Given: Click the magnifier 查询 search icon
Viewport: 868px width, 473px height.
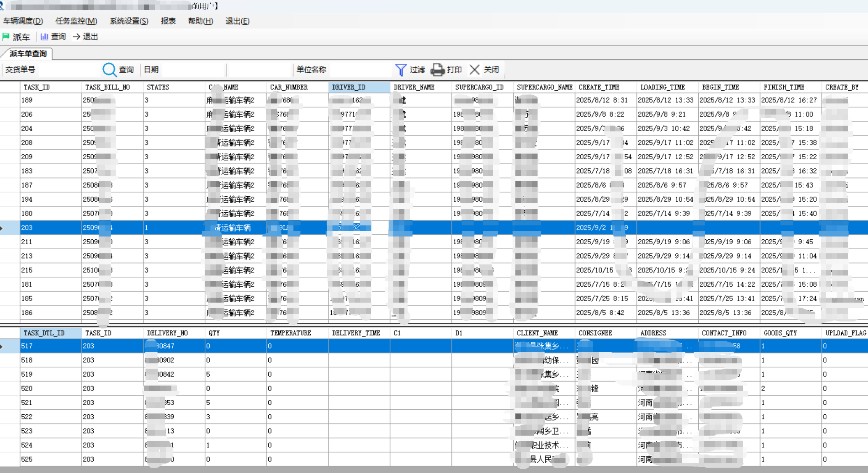Looking at the screenshot, I should pyautogui.click(x=109, y=70).
